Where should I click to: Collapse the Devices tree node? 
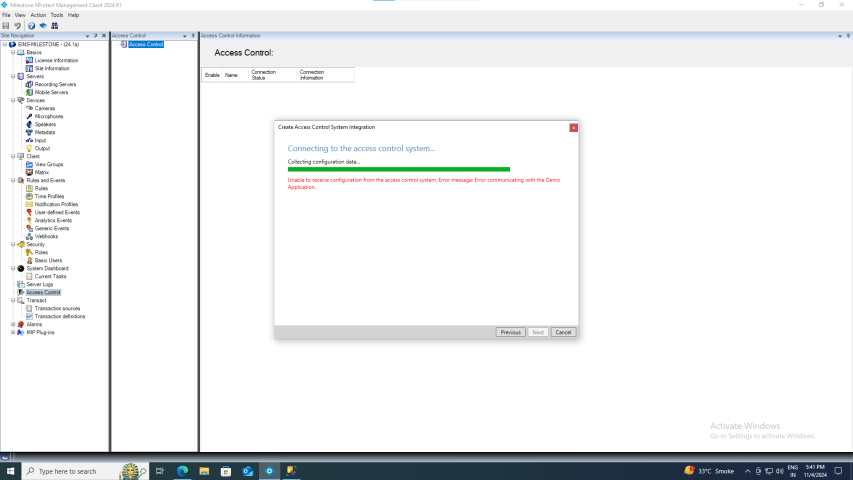point(12,100)
